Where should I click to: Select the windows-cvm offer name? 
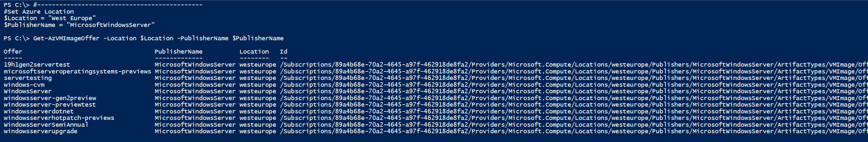tap(24, 84)
